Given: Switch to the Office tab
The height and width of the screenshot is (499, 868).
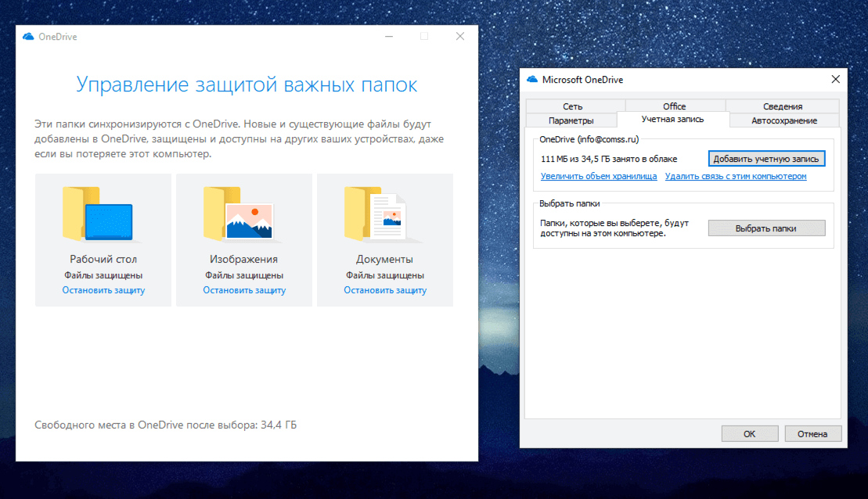Looking at the screenshot, I should click(674, 105).
